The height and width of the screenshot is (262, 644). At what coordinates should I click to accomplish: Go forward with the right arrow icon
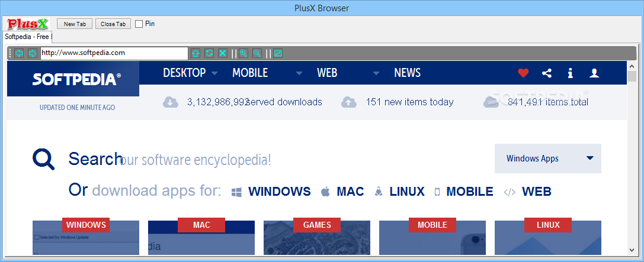(32, 53)
